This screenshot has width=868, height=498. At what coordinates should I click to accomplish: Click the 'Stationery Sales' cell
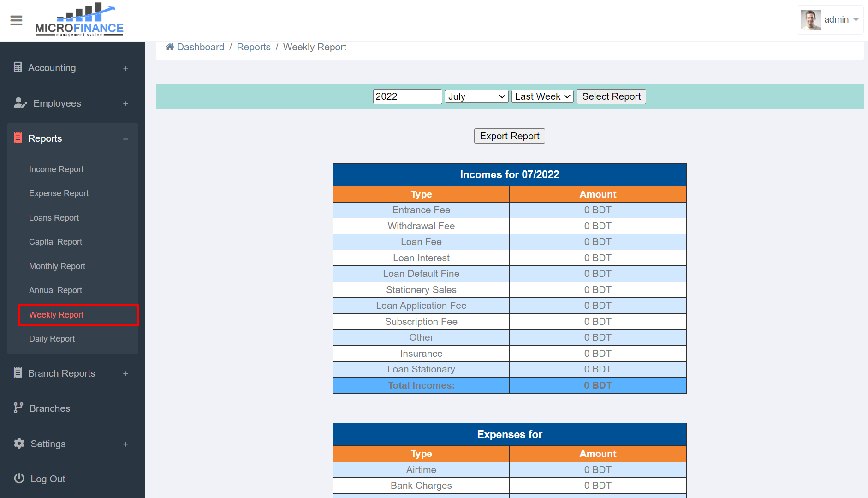tap(421, 290)
